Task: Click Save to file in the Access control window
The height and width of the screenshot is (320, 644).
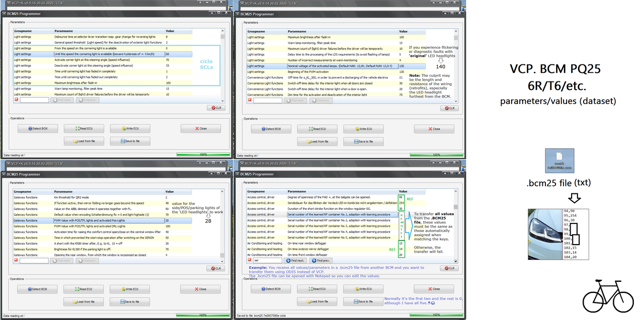Action: coord(363,302)
